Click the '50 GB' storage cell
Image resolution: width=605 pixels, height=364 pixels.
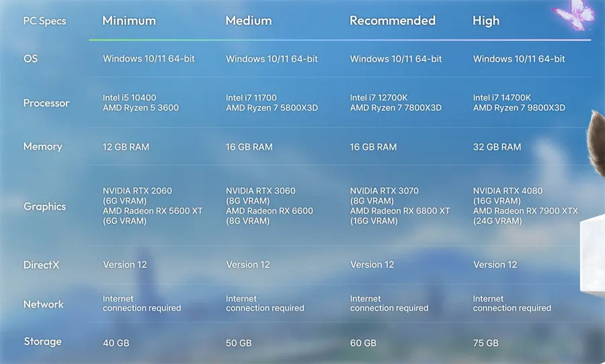[239, 343]
